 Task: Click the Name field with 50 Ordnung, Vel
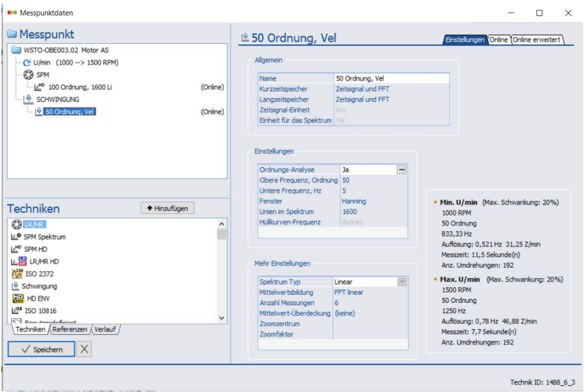[x=391, y=78]
